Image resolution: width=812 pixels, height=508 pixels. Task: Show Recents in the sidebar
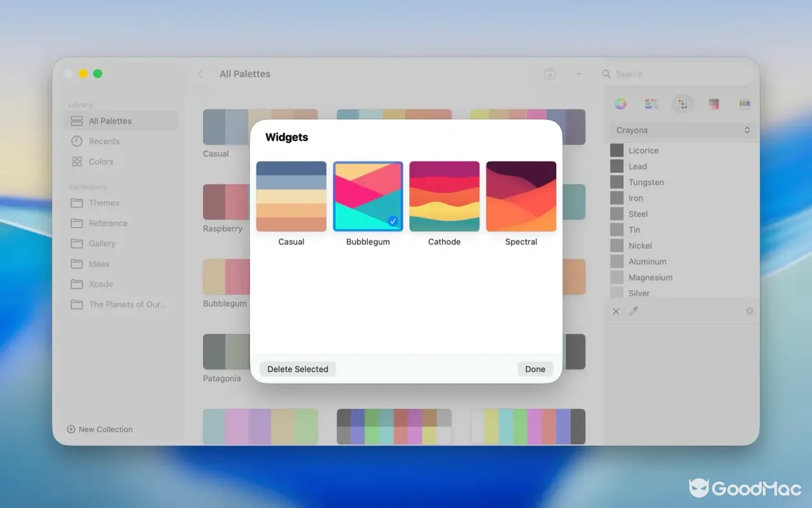[121, 142]
